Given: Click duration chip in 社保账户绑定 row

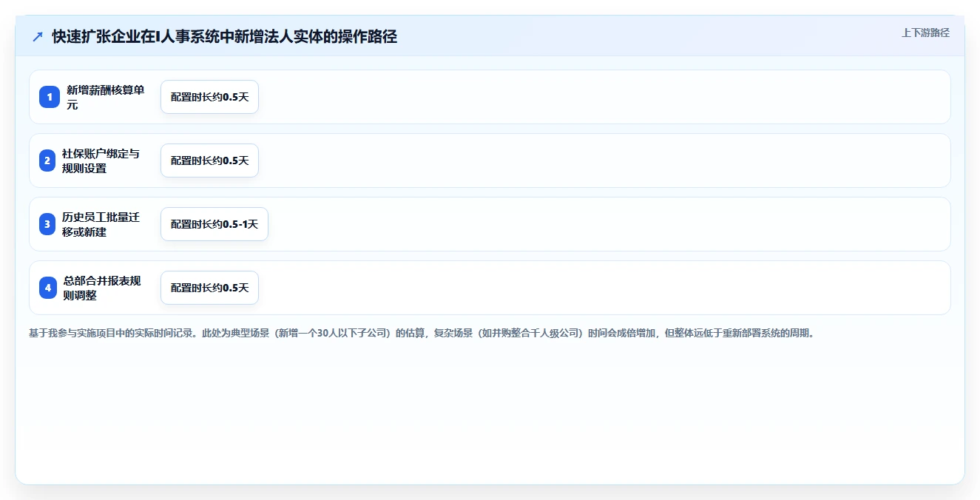Looking at the screenshot, I should (209, 161).
